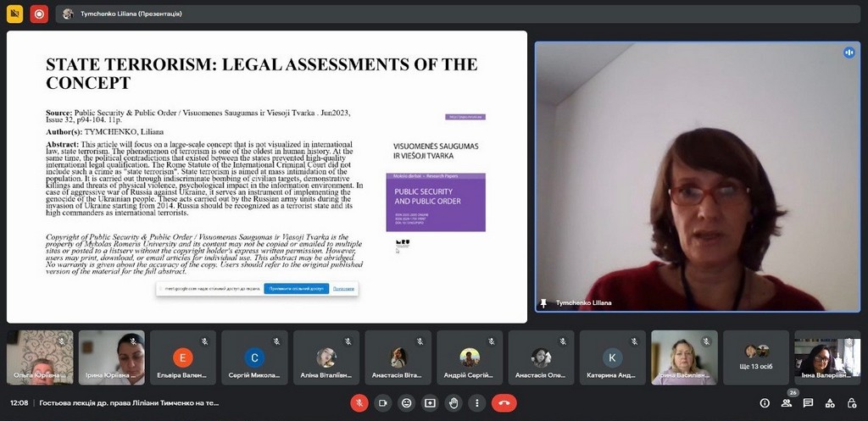
Task: Open the meeting details info icon
Action: click(x=765, y=403)
